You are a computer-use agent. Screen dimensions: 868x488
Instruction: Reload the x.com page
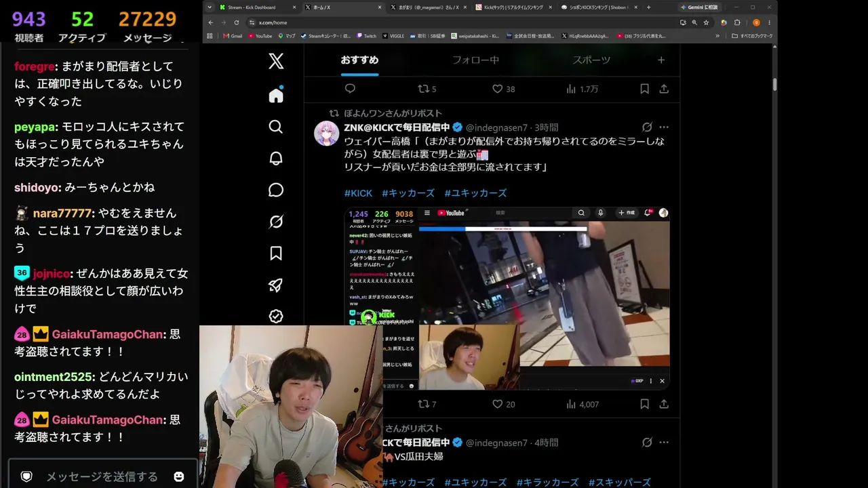pyautogui.click(x=236, y=22)
